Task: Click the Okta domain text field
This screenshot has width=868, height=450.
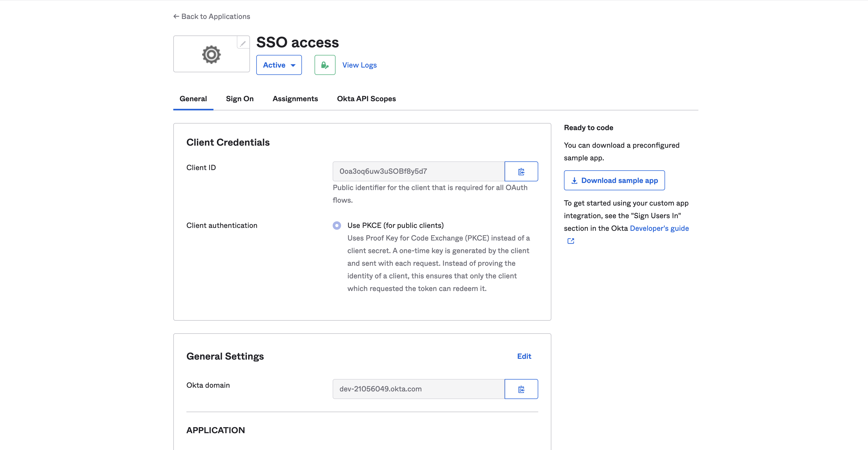Action: pyautogui.click(x=419, y=389)
